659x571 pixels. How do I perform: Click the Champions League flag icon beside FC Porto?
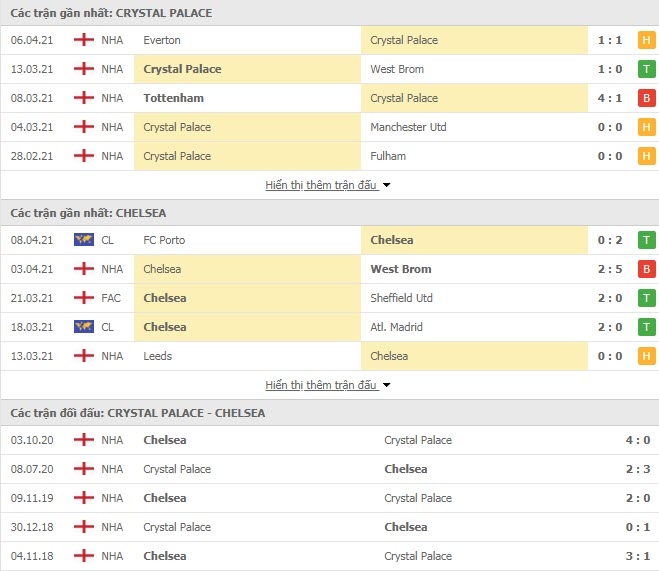click(x=84, y=240)
